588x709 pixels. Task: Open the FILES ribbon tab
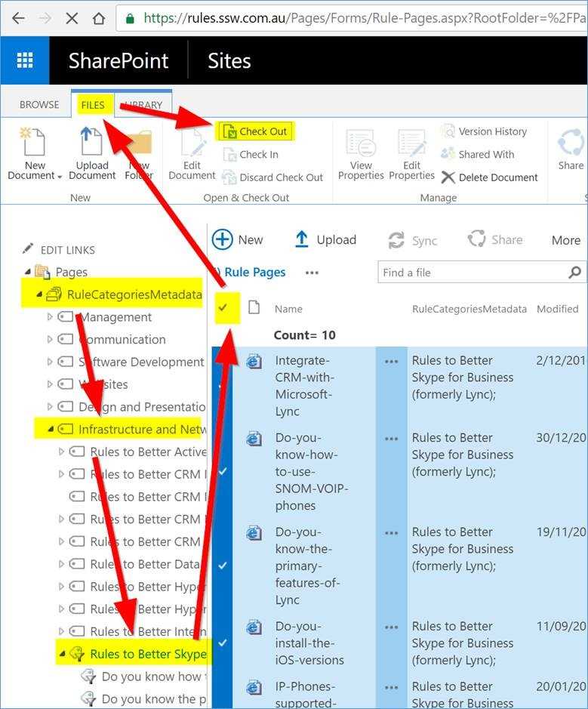93,105
